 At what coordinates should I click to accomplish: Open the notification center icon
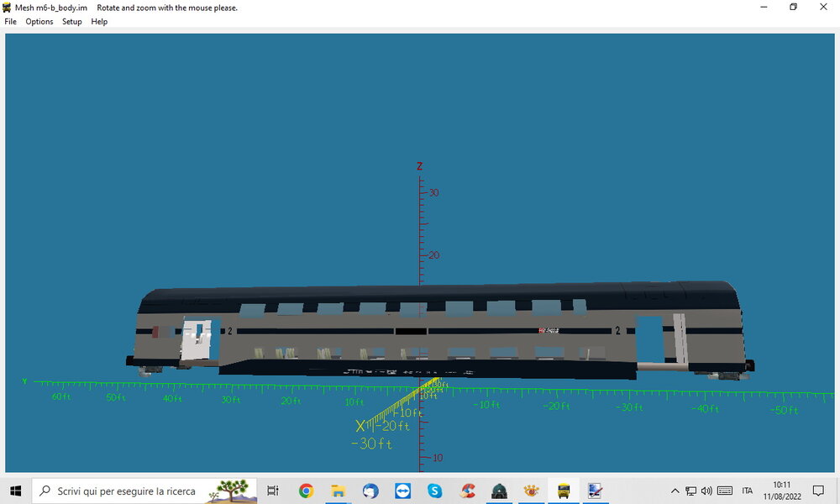(818, 491)
